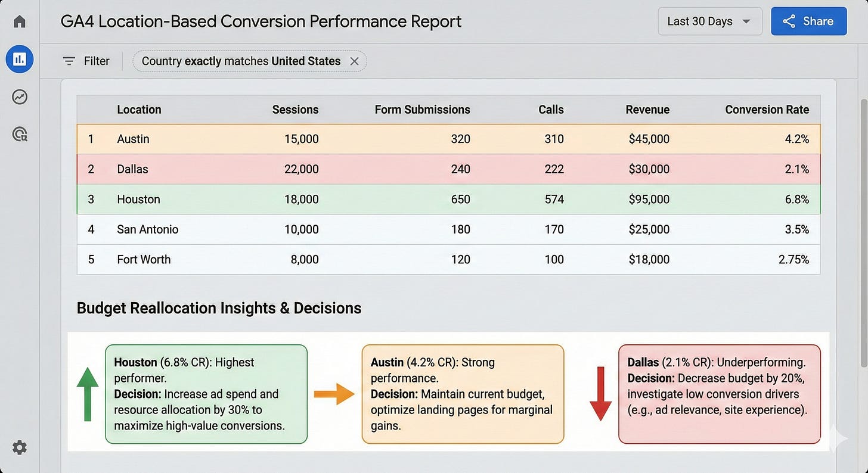The height and width of the screenshot is (473, 868).
Task: Click the Share button
Action: (808, 21)
